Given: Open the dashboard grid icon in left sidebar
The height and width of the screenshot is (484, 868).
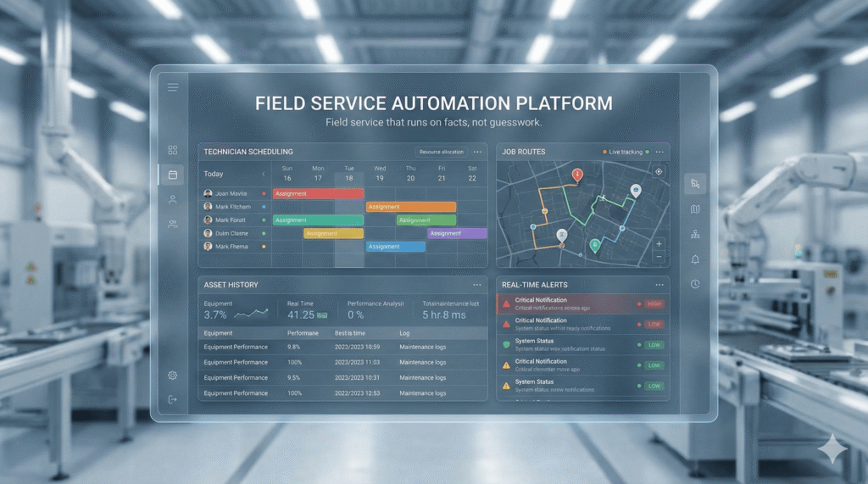Looking at the screenshot, I should (x=173, y=150).
